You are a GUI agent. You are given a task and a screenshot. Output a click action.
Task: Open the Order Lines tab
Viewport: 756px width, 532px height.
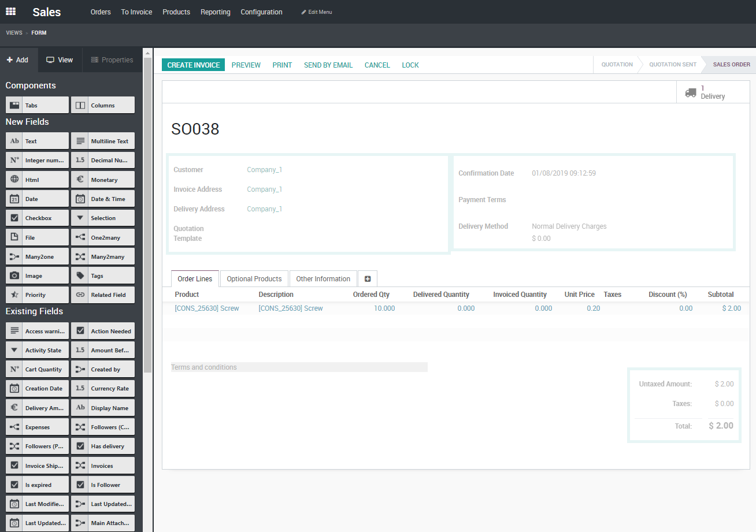point(195,278)
